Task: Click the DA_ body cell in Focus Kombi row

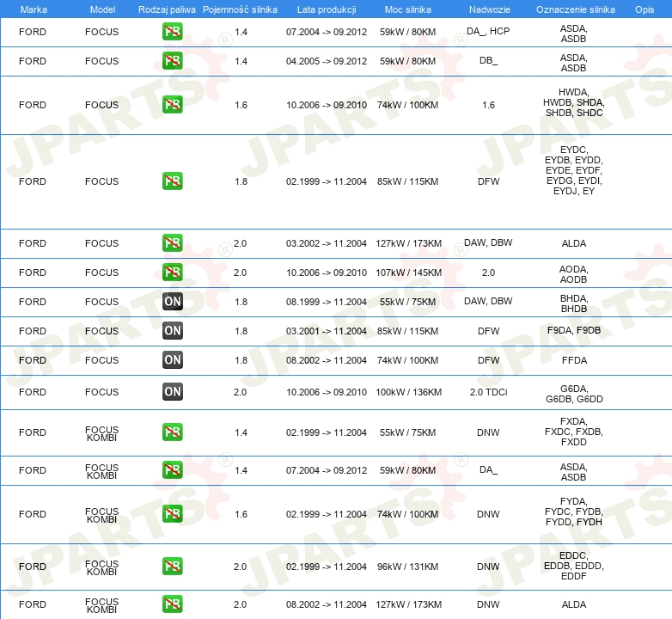Action: 489,469
